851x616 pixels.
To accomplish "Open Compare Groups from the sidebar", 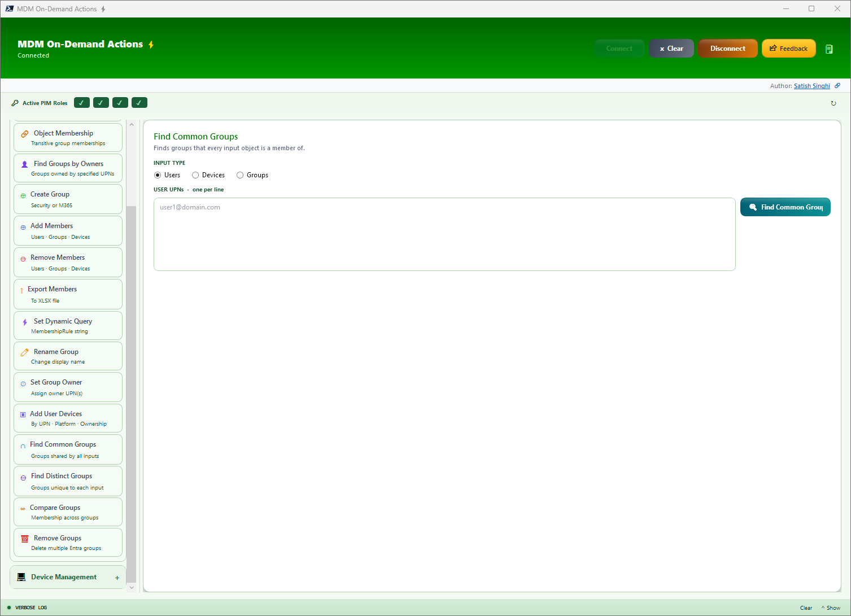I will point(23,508).
